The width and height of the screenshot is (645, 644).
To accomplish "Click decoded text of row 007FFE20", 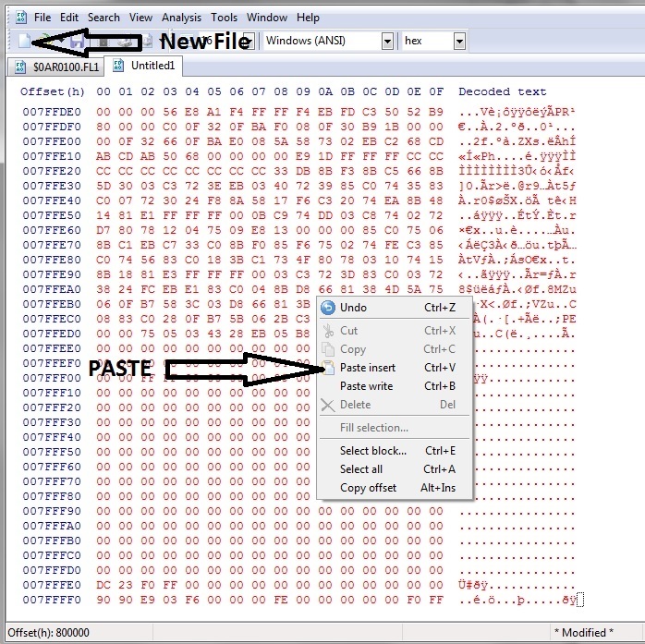I will [x=517, y=171].
